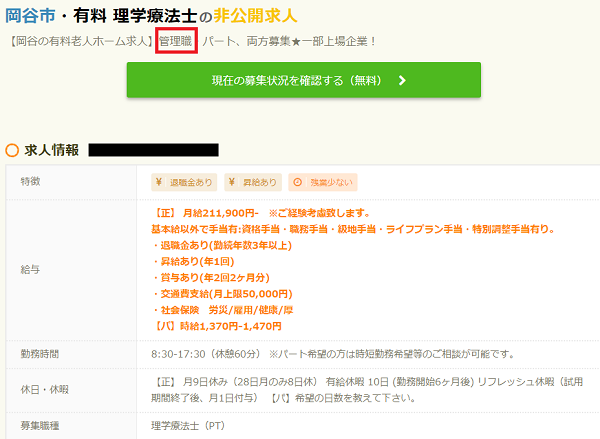Viewport: 600px width, 439px height.
Task: Click the chevron arrow on the green button
Action: coord(402,80)
